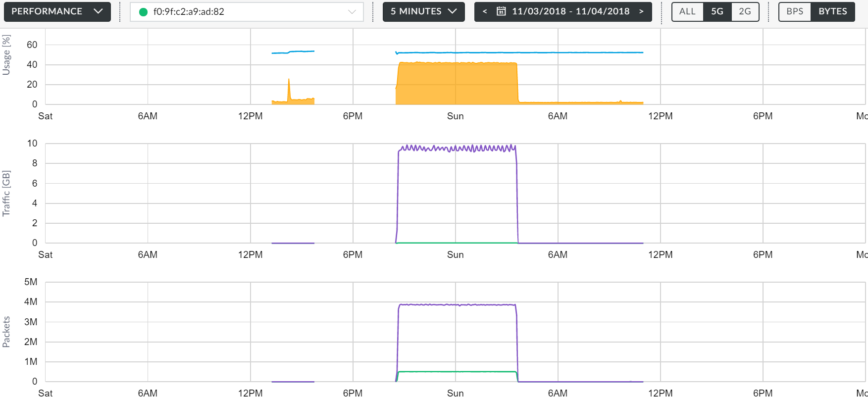The image size is (868, 398).
Task: Click the 'Sun' label under the Usage chart
Action: (456, 116)
